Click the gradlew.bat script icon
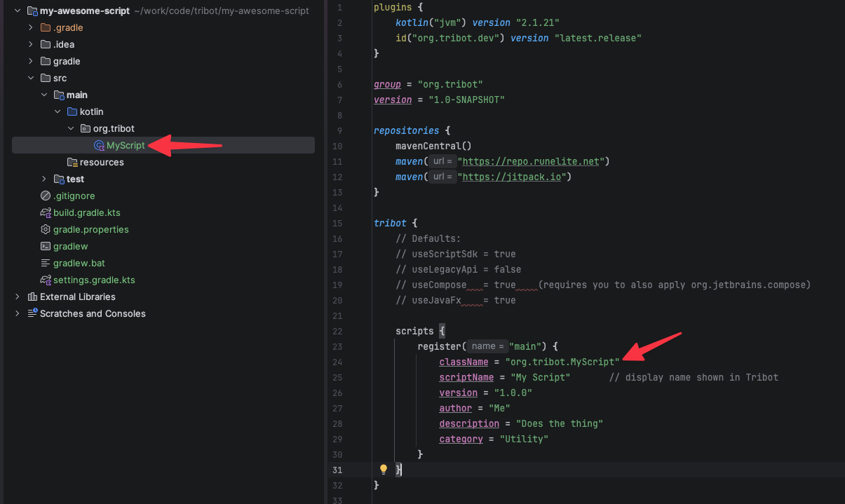The image size is (845, 504). click(45, 263)
